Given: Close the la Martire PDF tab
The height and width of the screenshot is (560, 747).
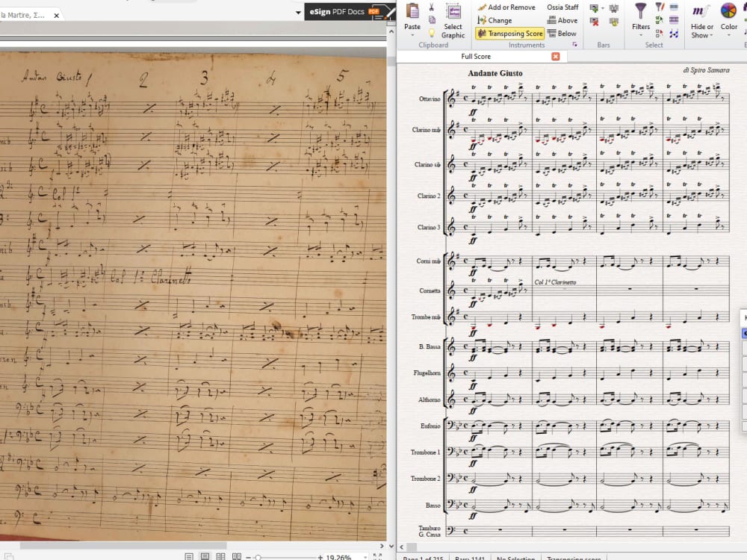Looking at the screenshot, I should (x=57, y=16).
